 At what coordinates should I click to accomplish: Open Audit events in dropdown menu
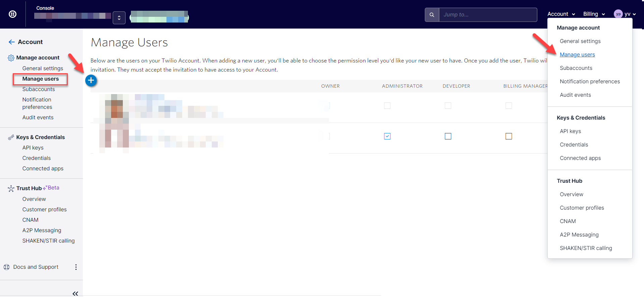point(575,95)
